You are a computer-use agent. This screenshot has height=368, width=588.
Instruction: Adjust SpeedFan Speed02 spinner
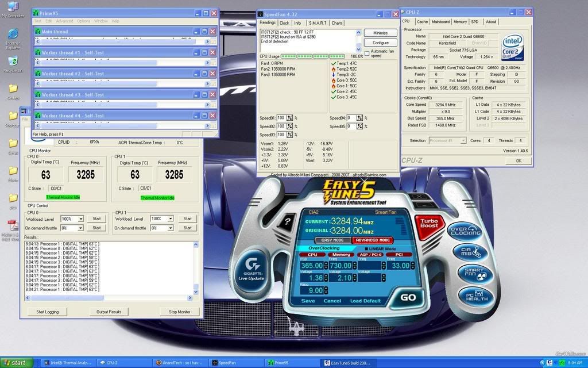pyautogui.click(x=289, y=126)
